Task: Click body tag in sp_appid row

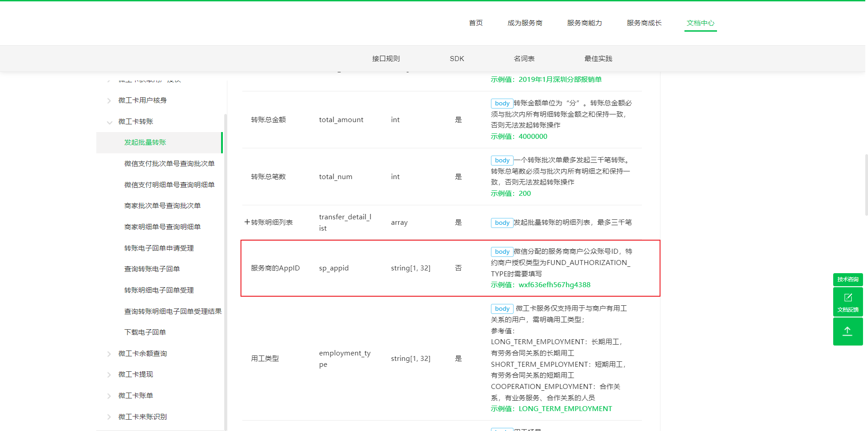Action: click(x=502, y=251)
